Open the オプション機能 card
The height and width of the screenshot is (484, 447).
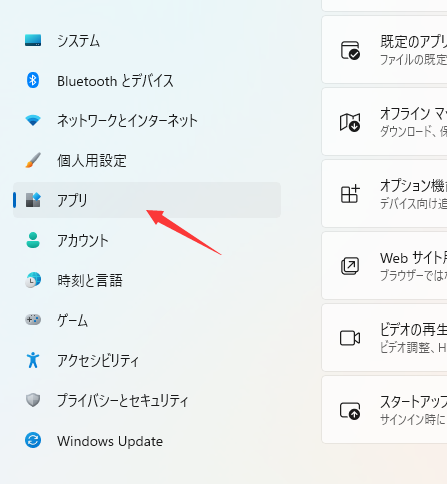(384, 194)
